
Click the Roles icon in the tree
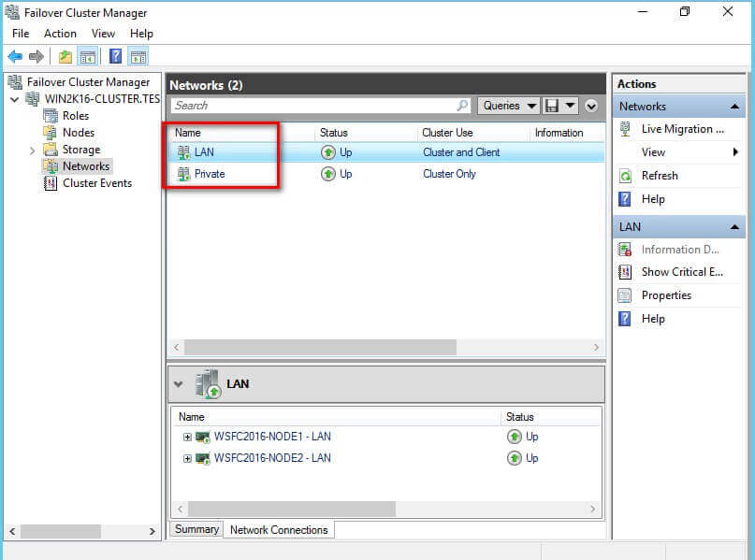(x=51, y=116)
